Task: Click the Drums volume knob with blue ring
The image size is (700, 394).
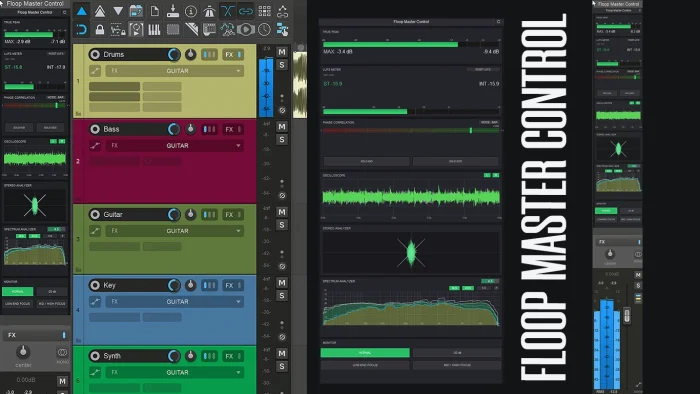Action: click(174, 54)
